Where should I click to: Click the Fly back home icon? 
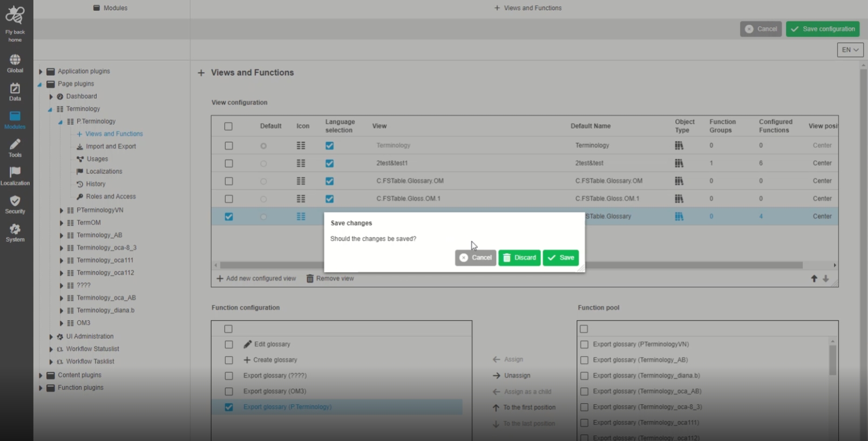[15, 16]
